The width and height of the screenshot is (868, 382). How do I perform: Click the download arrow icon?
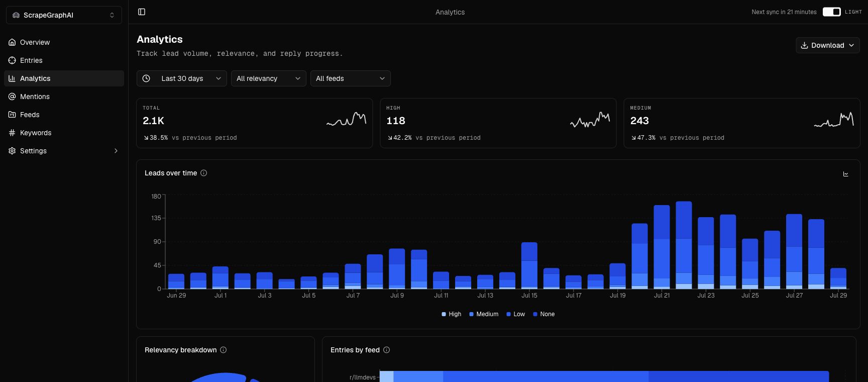(x=804, y=45)
